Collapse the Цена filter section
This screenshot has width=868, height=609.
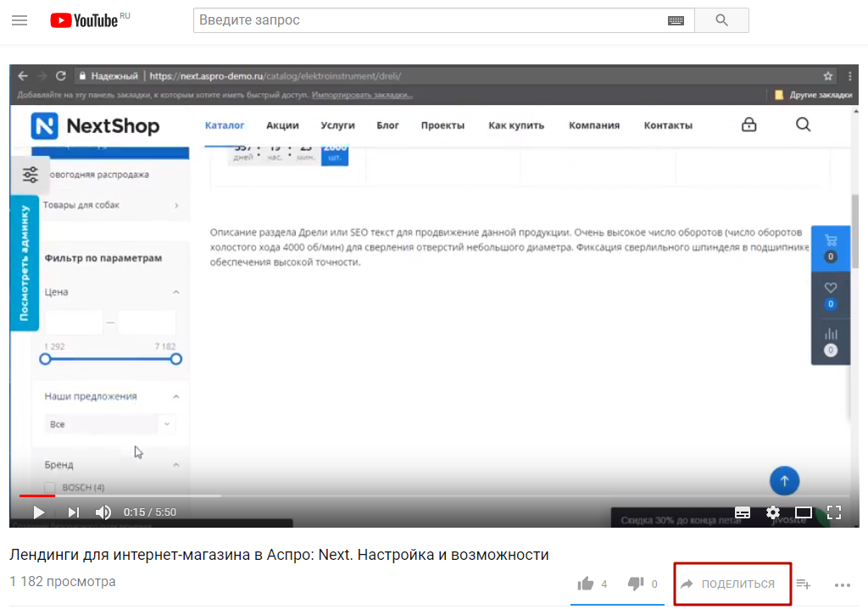pyautogui.click(x=175, y=292)
